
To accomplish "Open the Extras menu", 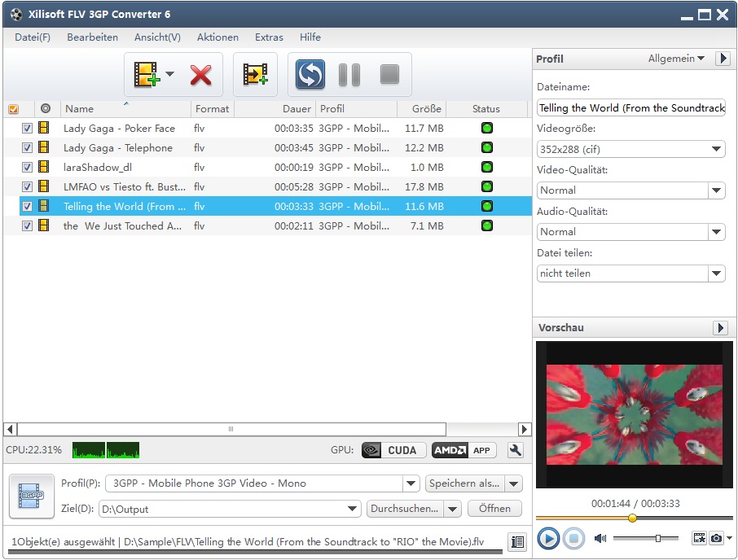I will click(269, 37).
